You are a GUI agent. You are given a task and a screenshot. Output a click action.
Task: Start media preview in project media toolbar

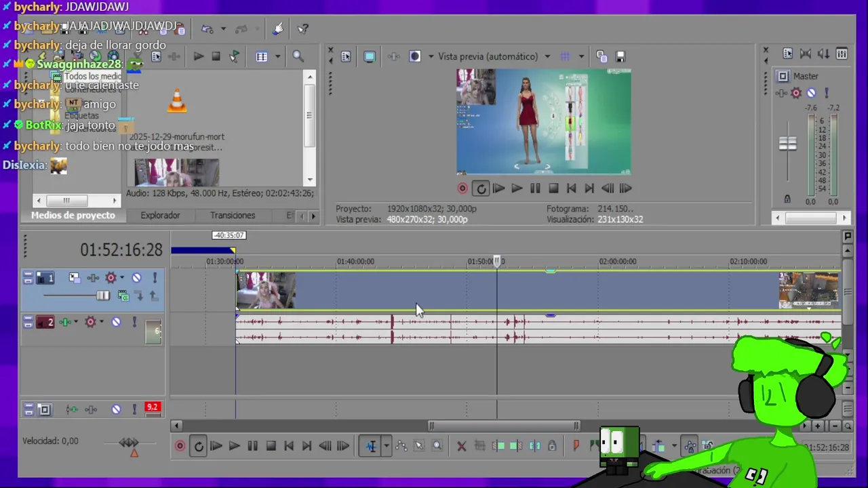(198, 57)
